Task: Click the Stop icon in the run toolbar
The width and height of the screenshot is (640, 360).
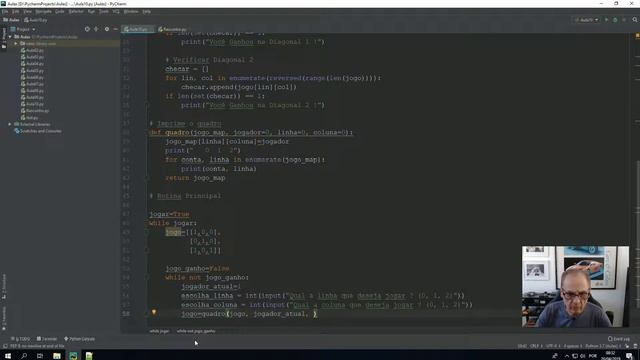Action: click(624, 20)
